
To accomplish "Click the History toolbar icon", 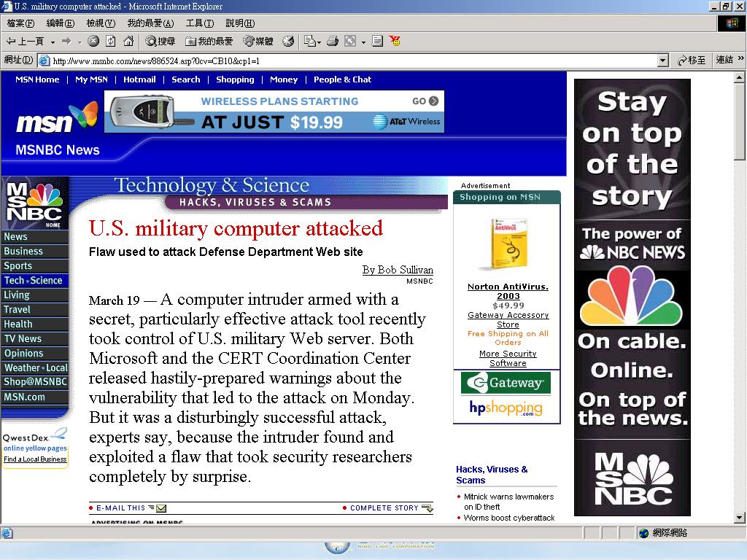I will tap(287, 42).
